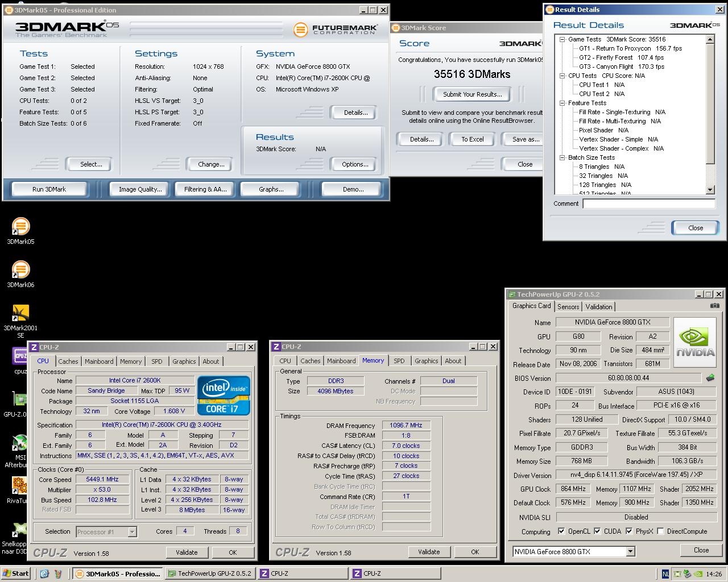Click the Run 3DMark button
The height and width of the screenshot is (582, 728).
tap(49, 189)
